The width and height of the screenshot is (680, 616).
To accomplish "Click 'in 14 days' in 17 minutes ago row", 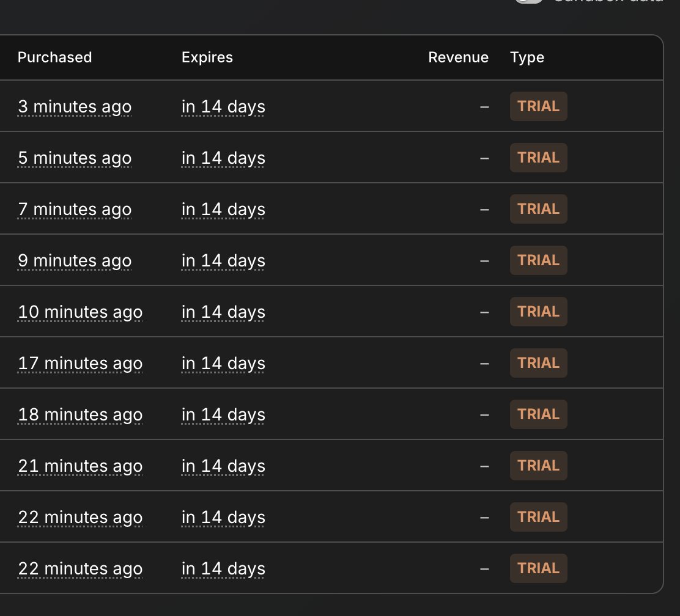I will tap(223, 363).
